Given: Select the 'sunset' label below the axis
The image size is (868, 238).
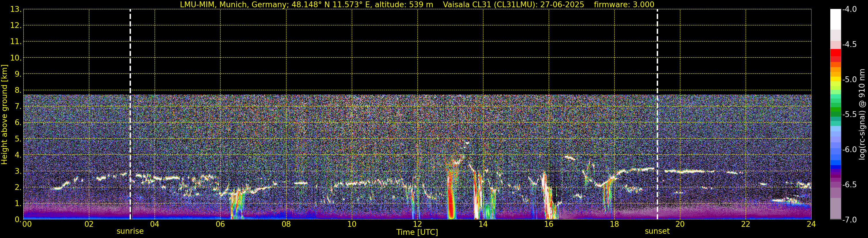Looking at the screenshot, I should tap(657, 231).
